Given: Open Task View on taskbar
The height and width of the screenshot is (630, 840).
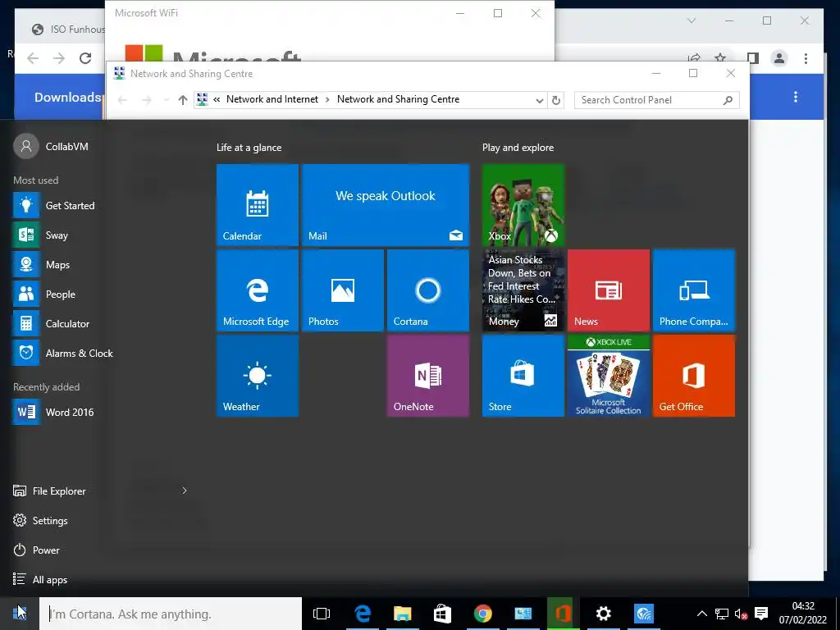Looking at the screenshot, I should pyautogui.click(x=322, y=614).
